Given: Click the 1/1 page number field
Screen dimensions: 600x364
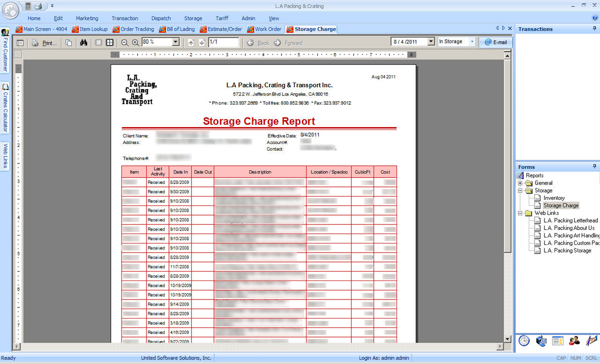Looking at the screenshot, I should pos(223,42).
